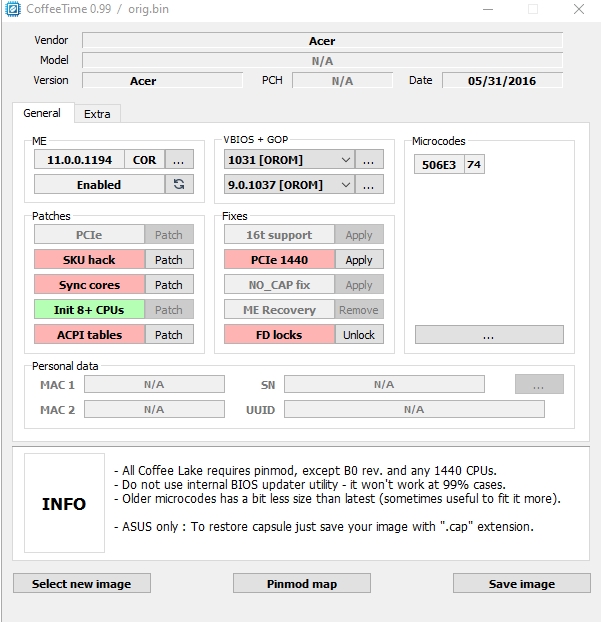Viewport: 601px width, 622px height.
Task: Click the Model N/A field
Action: pos(322,61)
